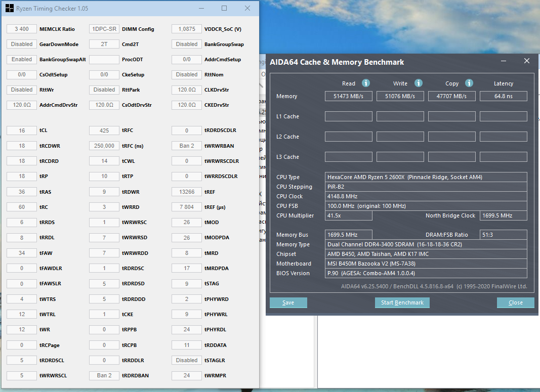540x392 pixels.
Task: Click the empty L1 Cache Read field
Action: (x=349, y=116)
